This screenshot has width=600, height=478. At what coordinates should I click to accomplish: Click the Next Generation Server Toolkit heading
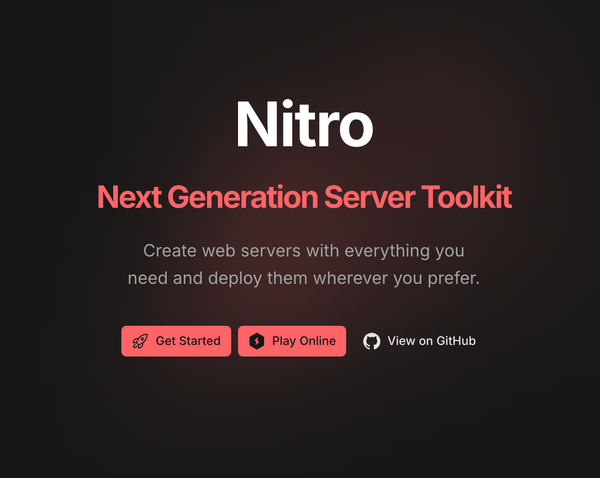[304, 197]
